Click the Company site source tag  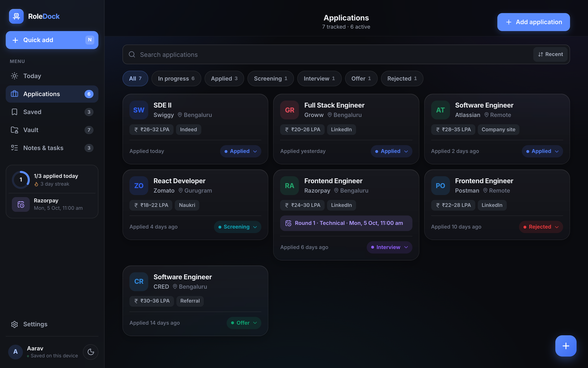(498, 130)
